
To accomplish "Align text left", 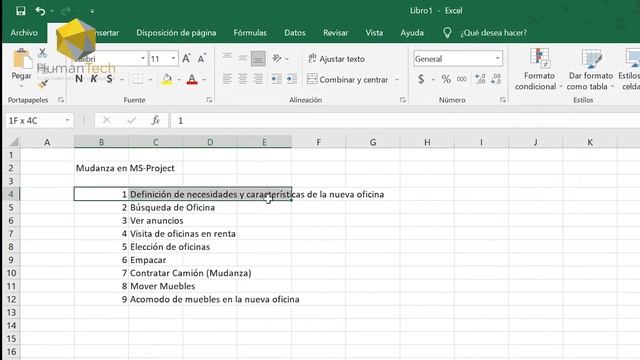I will coord(227,79).
